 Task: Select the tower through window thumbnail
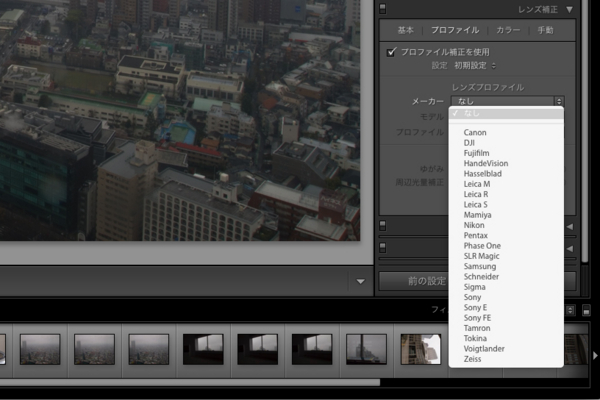(366, 349)
